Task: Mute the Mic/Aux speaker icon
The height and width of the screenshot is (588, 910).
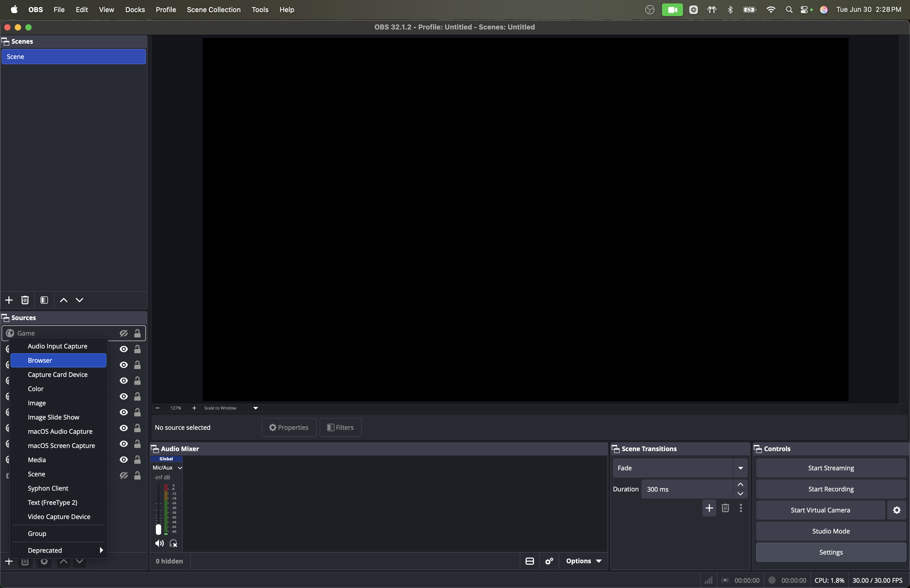Action: tap(159, 543)
